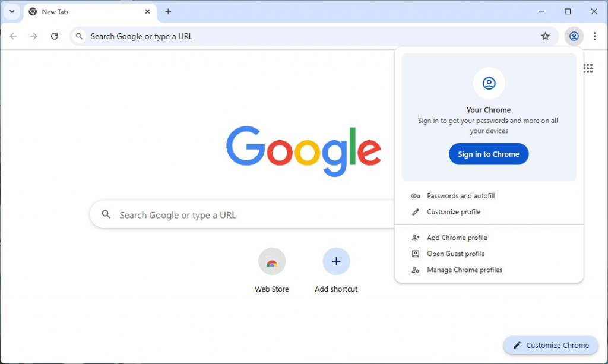This screenshot has height=364, width=608.
Task: Open the Chrome three-dot menu
Action: pyautogui.click(x=594, y=36)
